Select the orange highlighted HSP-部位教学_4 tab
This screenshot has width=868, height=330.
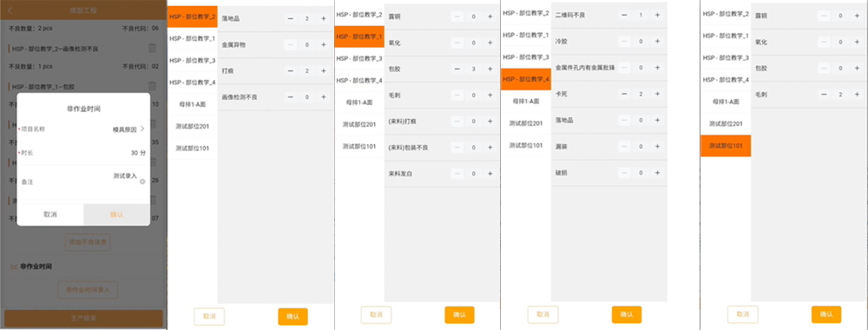tap(526, 79)
